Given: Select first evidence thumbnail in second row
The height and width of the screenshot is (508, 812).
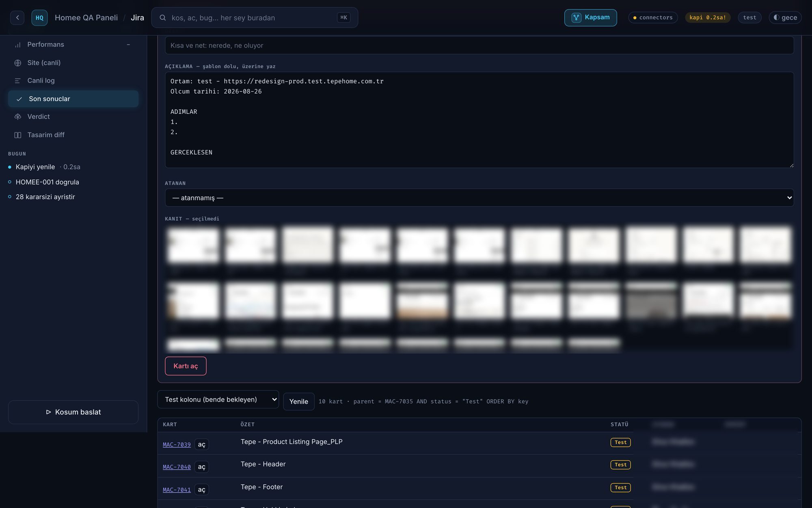Looking at the screenshot, I should (x=193, y=301).
